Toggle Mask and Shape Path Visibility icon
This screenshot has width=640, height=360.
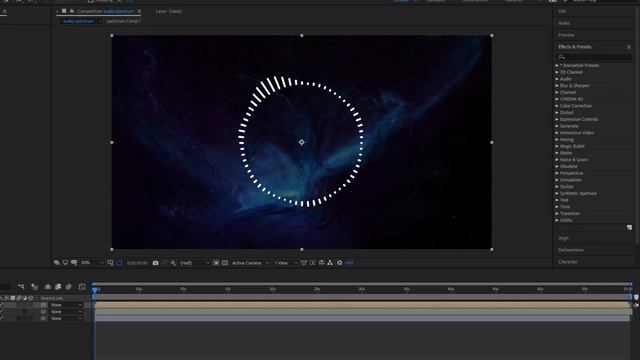pos(119,263)
